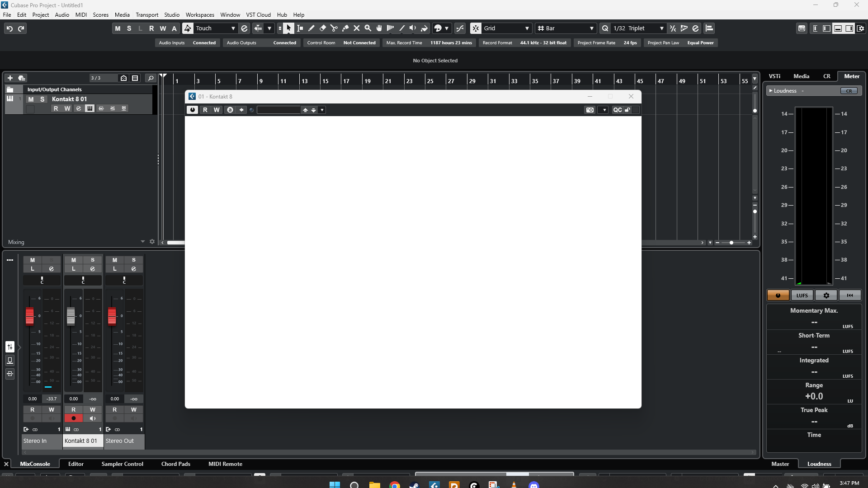Select the Mute X tool
The image size is (868, 488).
[356, 28]
